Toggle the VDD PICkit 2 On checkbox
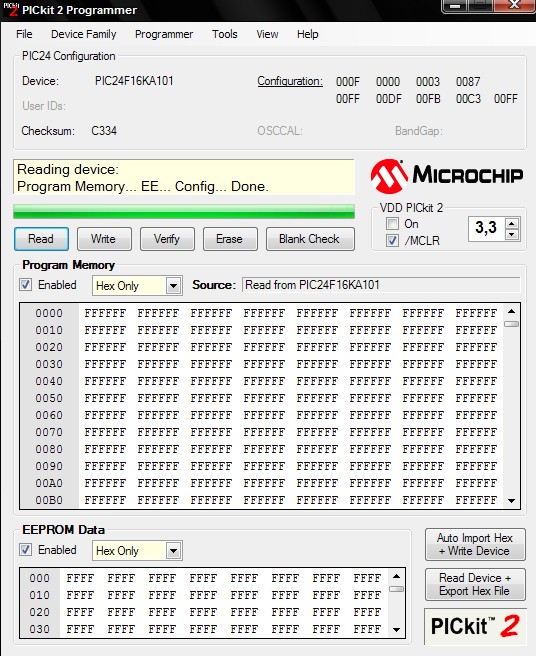The height and width of the screenshot is (656, 536). 392,224
